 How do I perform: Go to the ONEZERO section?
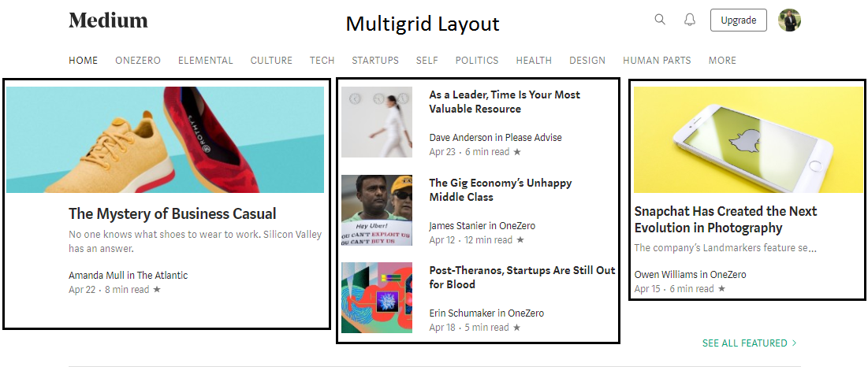pos(138,60)
